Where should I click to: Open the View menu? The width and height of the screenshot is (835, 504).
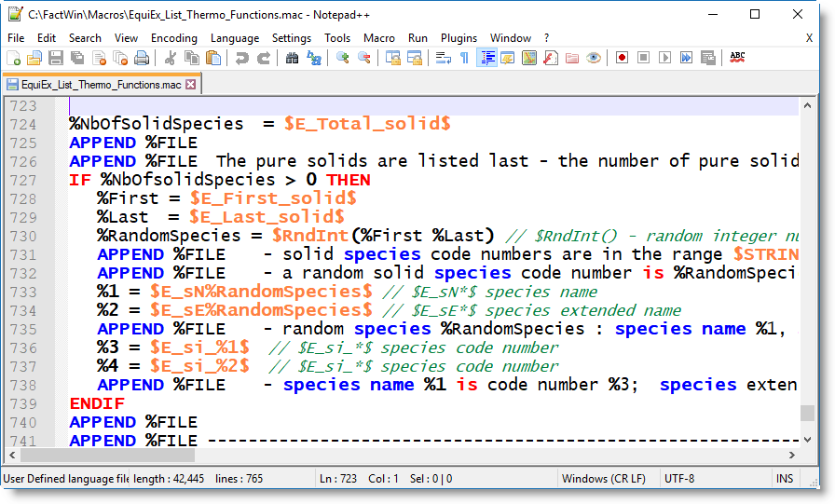click(126, 38)
